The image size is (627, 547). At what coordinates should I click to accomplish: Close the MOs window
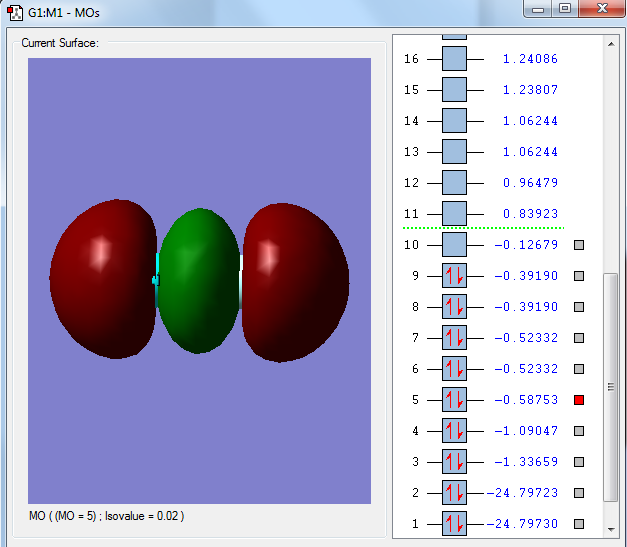(602, 8)
